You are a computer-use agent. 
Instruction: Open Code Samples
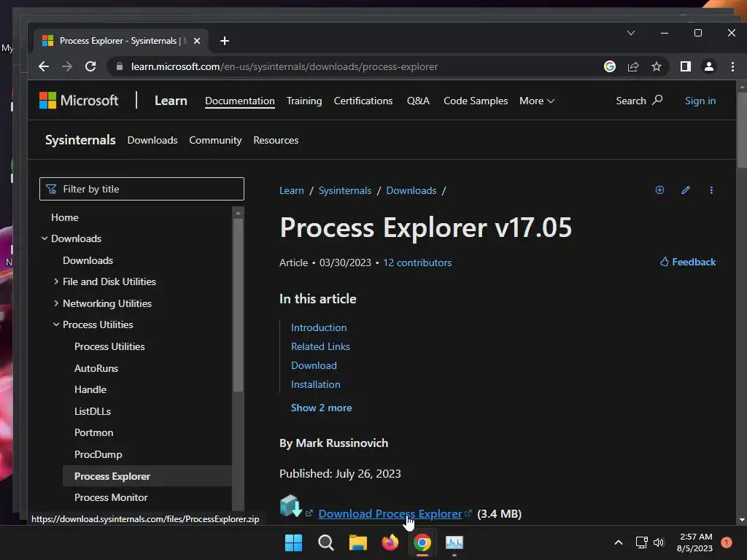(x=476, y=101)
